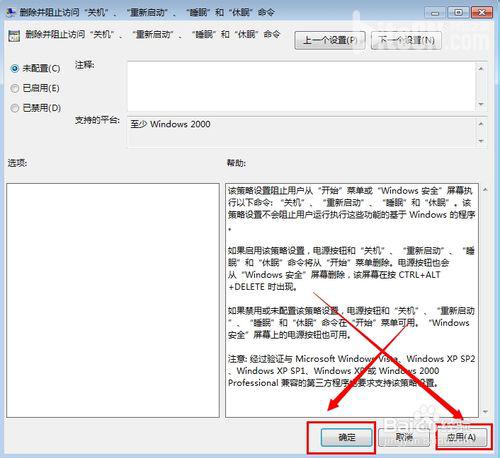Confirm with the 确定 button

[346, 437]
